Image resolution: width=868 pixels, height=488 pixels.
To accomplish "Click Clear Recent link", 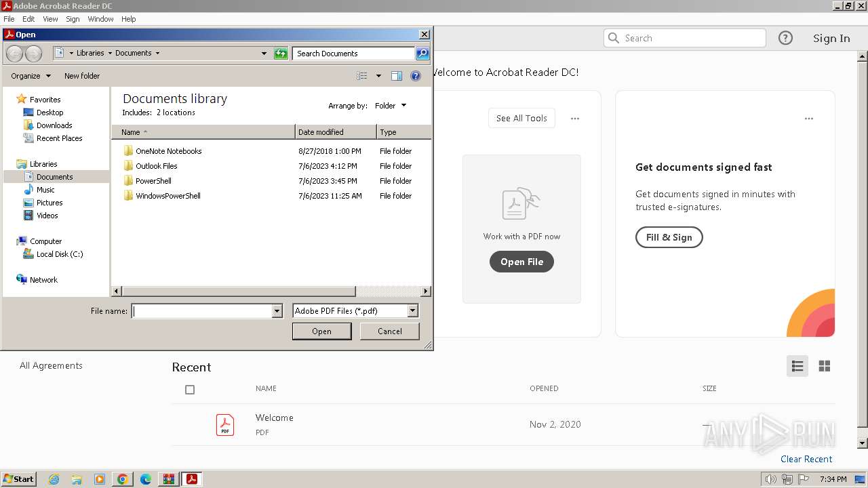I will tap(806, 459).
